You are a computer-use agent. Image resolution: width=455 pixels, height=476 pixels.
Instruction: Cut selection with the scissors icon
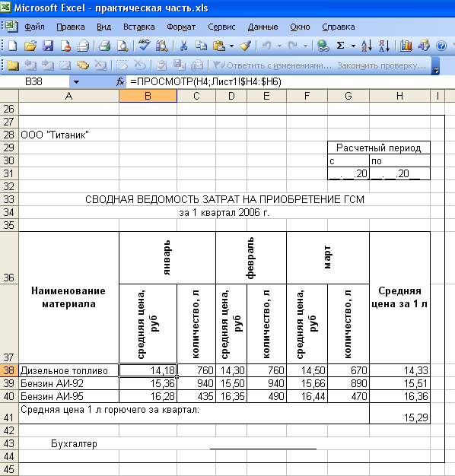[x=183, y=46]
